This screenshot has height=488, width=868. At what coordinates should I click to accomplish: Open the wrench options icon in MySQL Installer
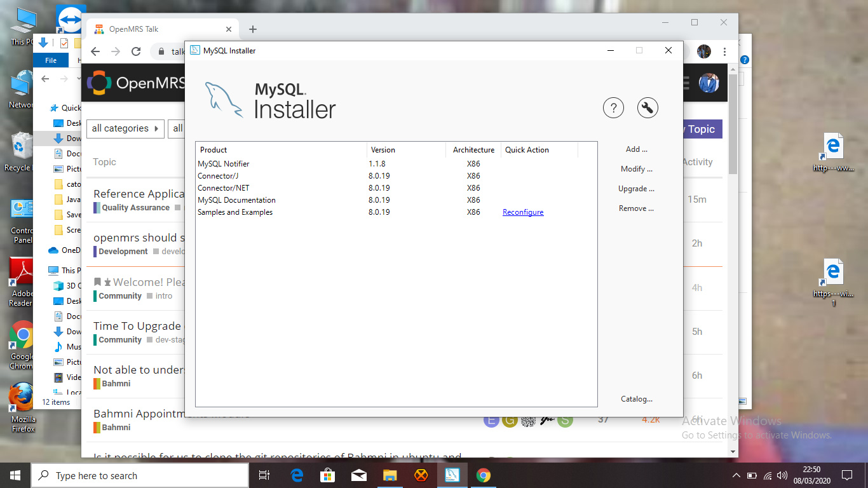(648, 108)
